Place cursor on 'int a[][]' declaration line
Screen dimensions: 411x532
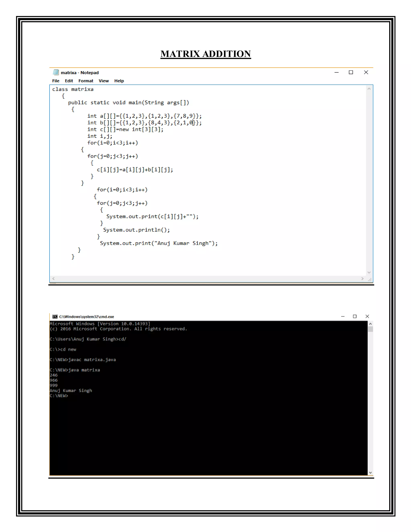tap(145, 116)
